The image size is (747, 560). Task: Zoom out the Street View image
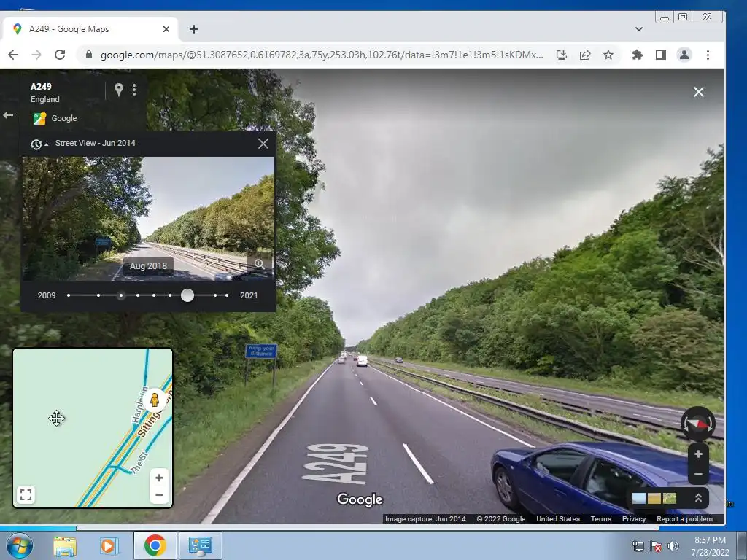tap(698, 474)
